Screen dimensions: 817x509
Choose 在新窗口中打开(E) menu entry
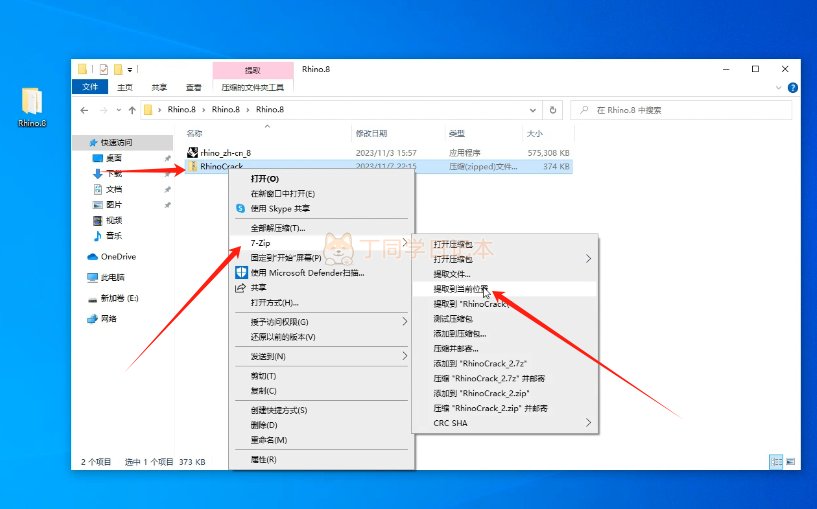coord(321,194)
